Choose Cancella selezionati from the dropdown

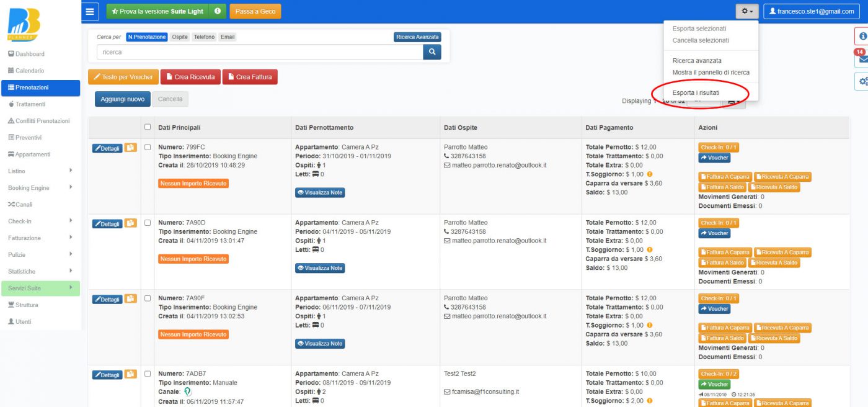pyautogui.click(x=701, y=40)
